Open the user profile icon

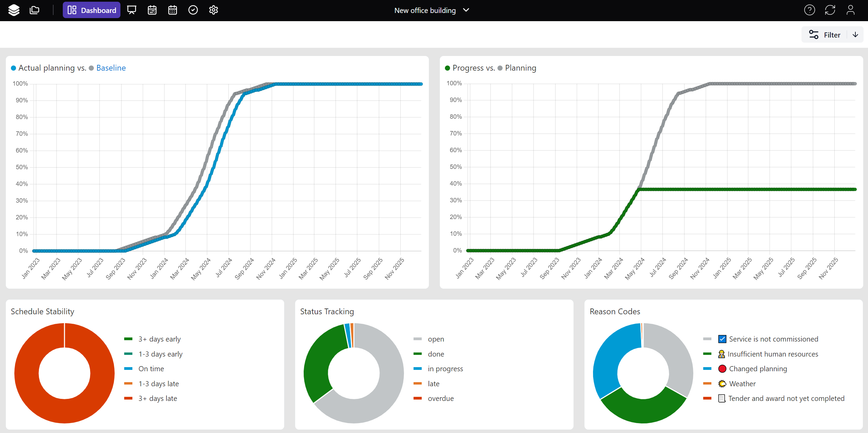pos(850,10)
